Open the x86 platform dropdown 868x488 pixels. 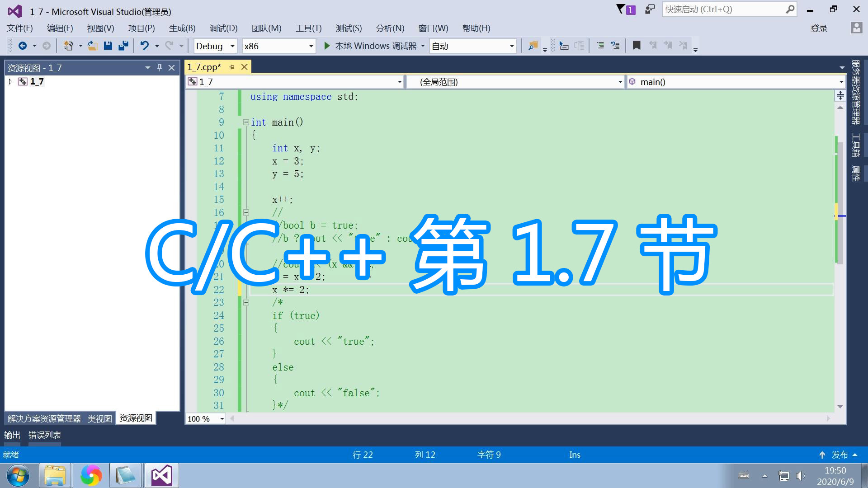click(310, 46)
